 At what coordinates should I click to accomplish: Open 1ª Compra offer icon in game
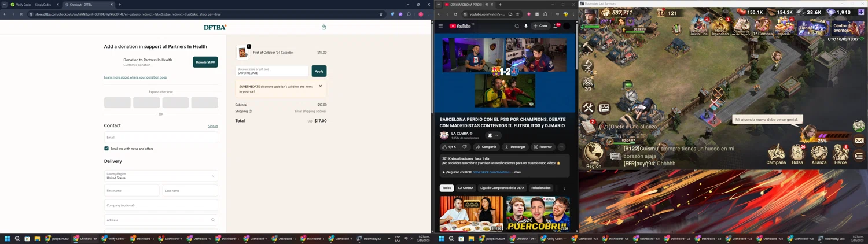(762, 27)
